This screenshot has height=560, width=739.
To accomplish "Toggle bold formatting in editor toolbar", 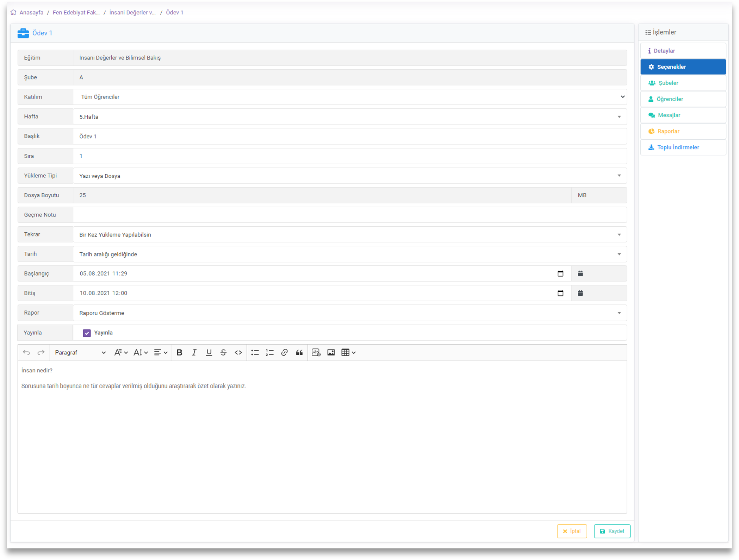I will pyautogui.click(x=179, y=352).
